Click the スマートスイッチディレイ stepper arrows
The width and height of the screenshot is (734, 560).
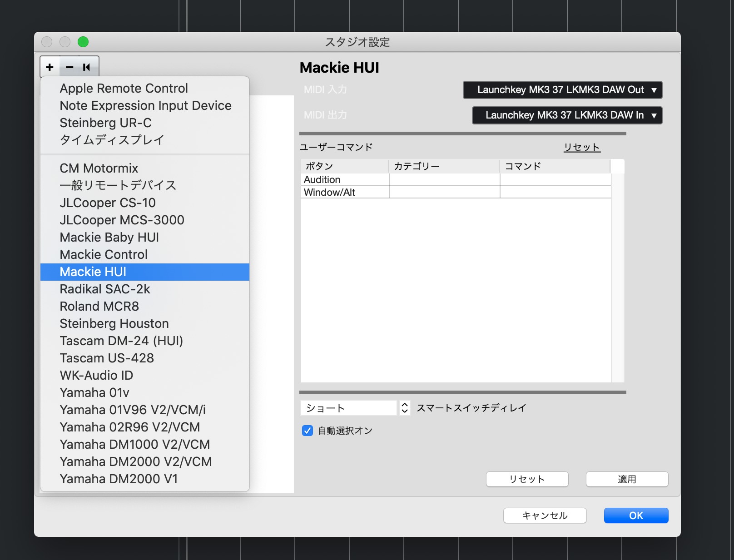pyautogui.click(x=405, y=408)
